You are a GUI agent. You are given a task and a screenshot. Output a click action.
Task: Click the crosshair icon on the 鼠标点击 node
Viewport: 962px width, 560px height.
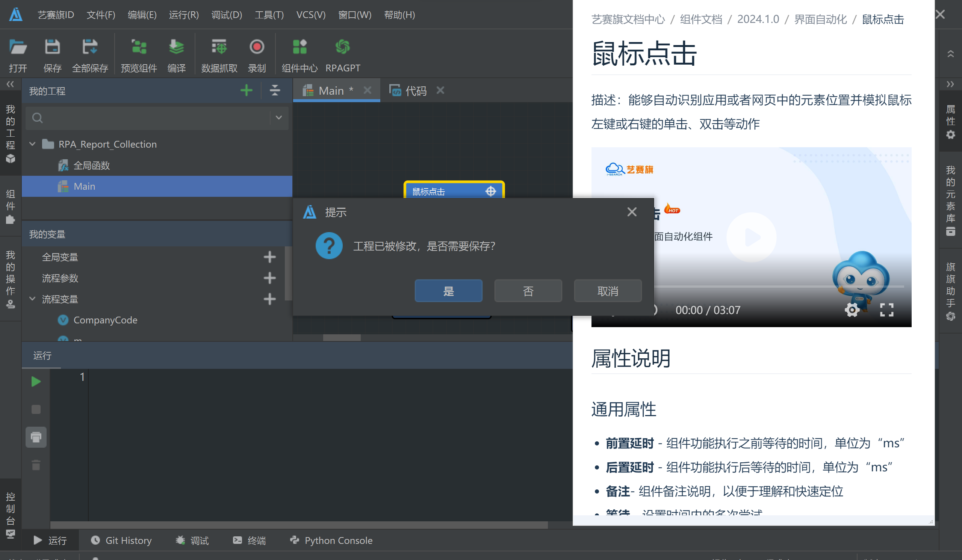point(490,191)
